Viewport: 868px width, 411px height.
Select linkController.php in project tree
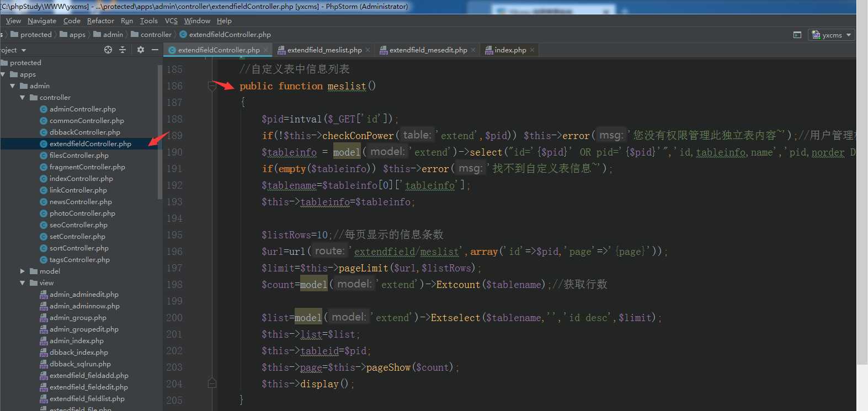click(78, 190)
